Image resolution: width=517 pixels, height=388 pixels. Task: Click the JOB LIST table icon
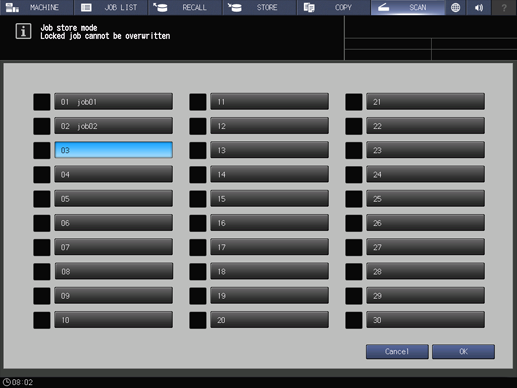point(86,7)
